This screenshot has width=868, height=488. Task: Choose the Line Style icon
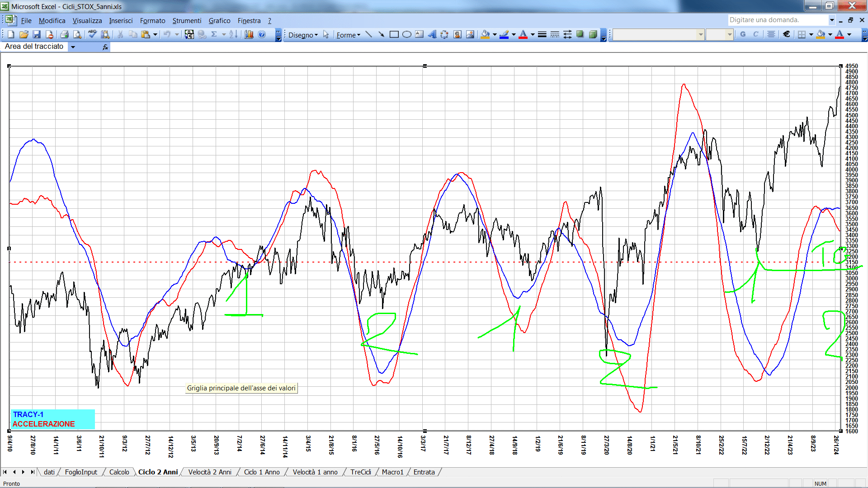point(542,34)
